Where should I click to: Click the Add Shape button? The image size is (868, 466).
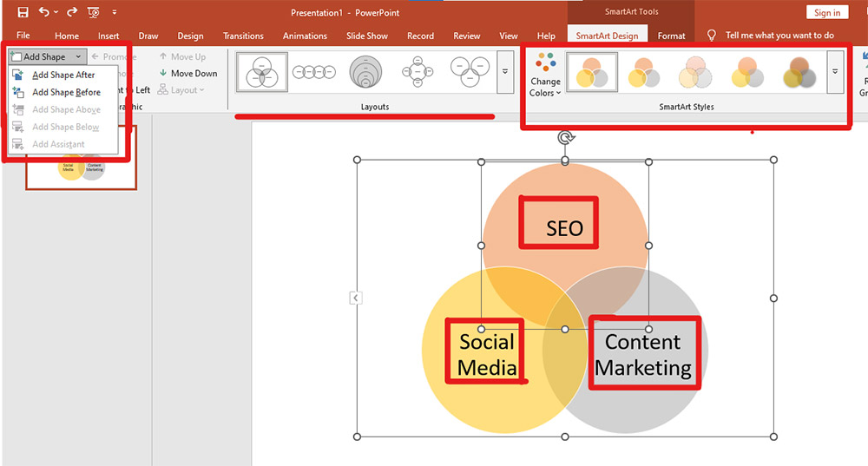pyautogui.click(x=39, y=57)
